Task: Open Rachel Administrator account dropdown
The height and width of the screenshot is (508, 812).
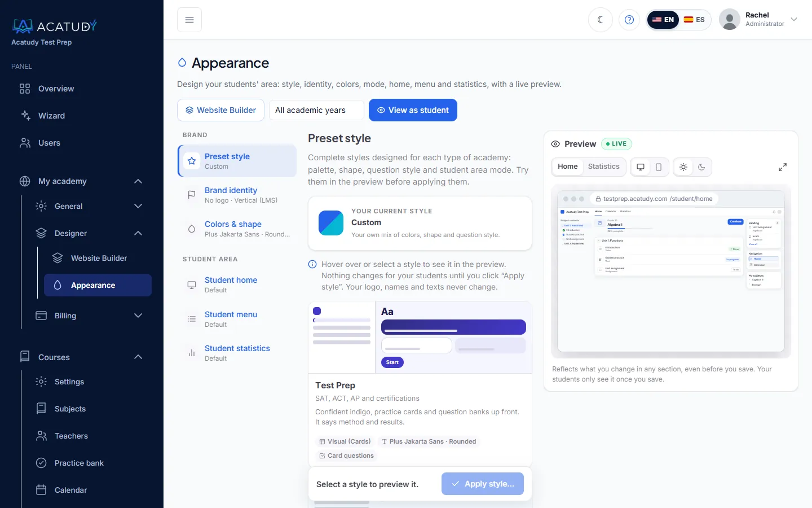Action: [758, 20]
